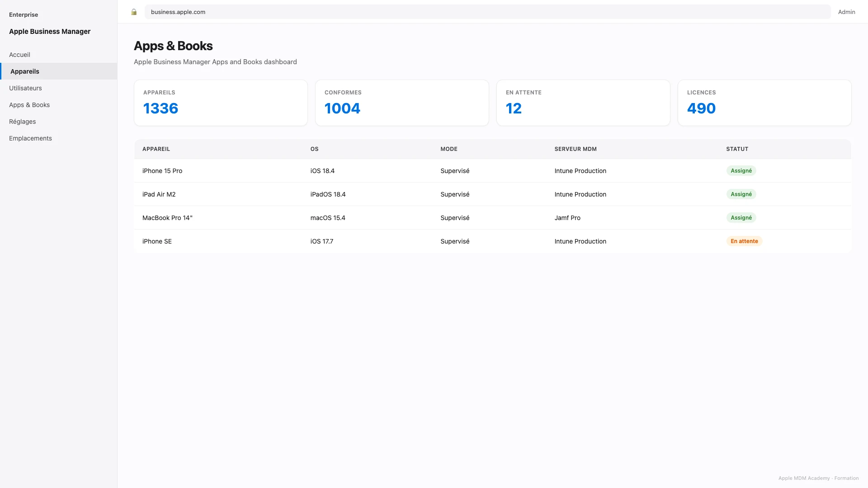The image size is (868, 488).
Task: Select the iPad Air M2 device name
Action: click(159, 194)
